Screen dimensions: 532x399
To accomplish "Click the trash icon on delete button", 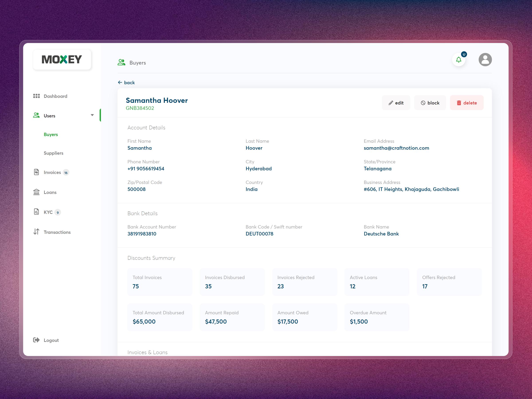I will click(459, 103).
